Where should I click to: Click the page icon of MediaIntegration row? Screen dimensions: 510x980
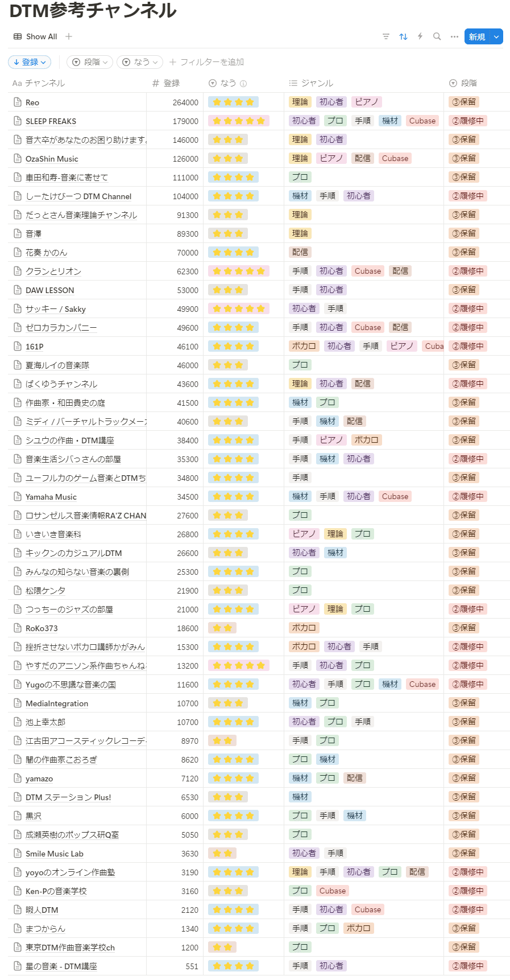(x=18, y=703)
